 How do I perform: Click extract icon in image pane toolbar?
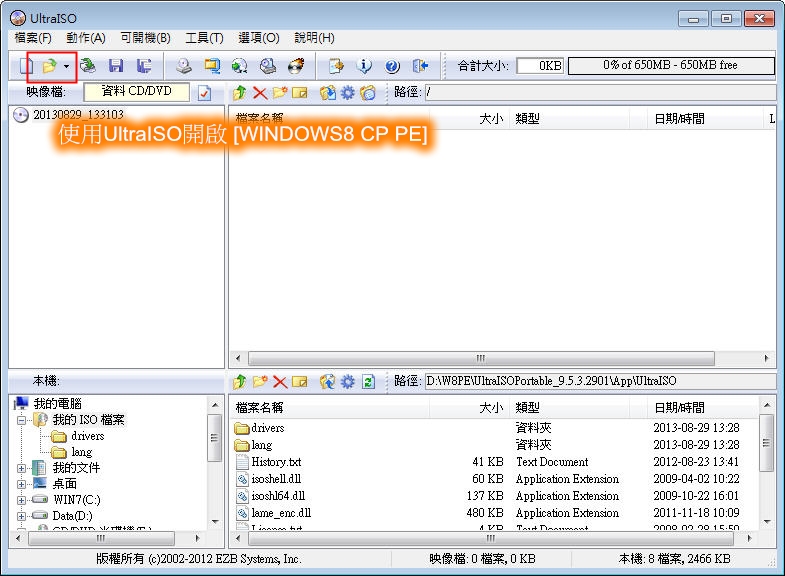(328, 93)
